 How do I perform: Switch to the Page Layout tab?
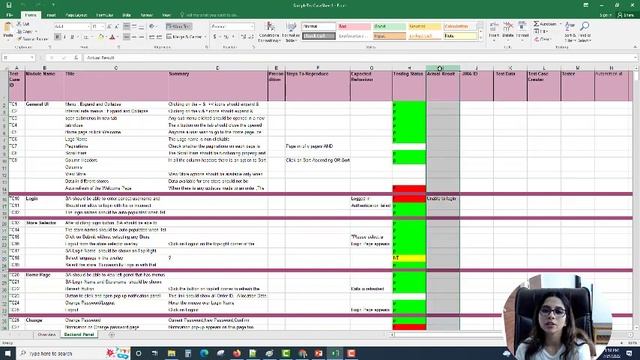point(76,15)
